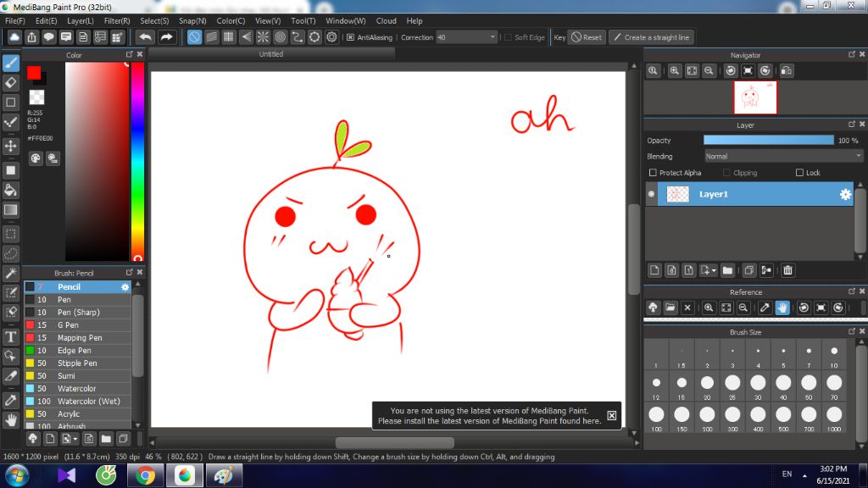Toggle the Hand tool in Reference panel
This screenshot has width=868, height=488.
(782, 308)
